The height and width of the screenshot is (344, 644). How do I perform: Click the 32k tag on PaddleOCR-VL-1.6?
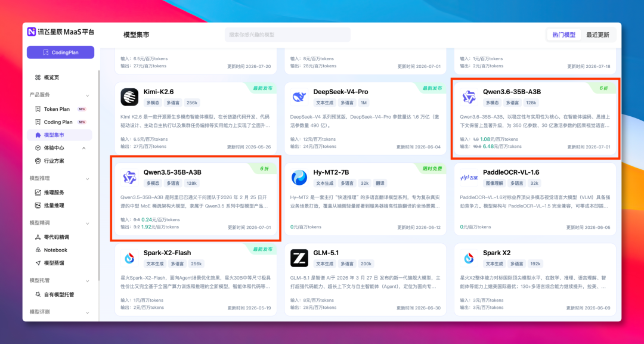[x=534, y=184]
